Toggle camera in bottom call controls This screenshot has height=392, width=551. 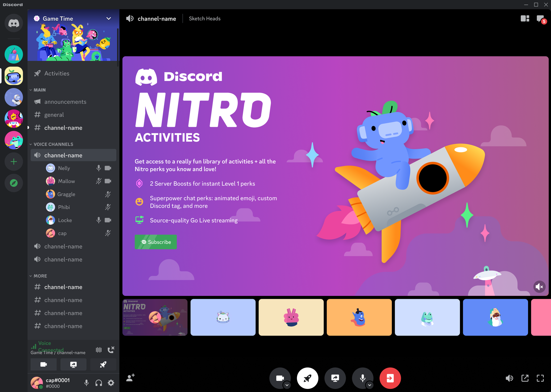click(280, 378)
